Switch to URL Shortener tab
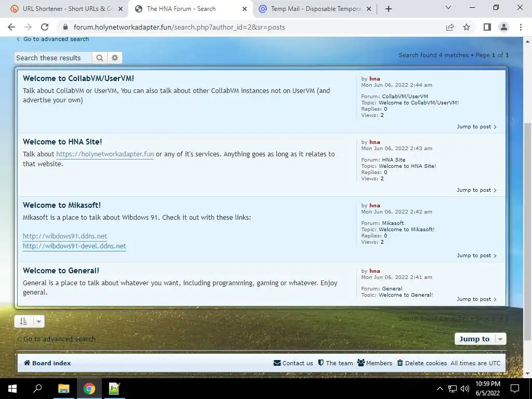Viewport: 532px width, 399px height. tap(64, 9)
